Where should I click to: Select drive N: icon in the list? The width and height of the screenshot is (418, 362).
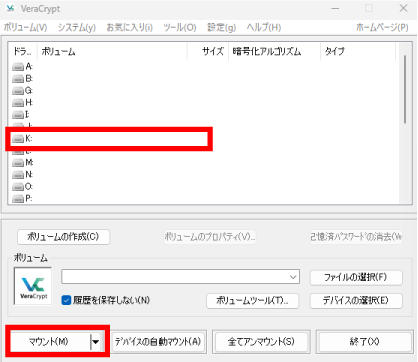click(x=18, y=175)
